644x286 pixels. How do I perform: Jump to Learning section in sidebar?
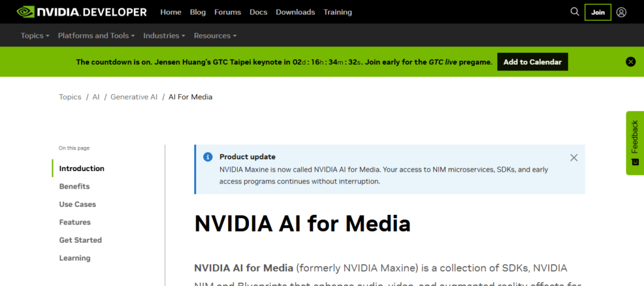75,258
